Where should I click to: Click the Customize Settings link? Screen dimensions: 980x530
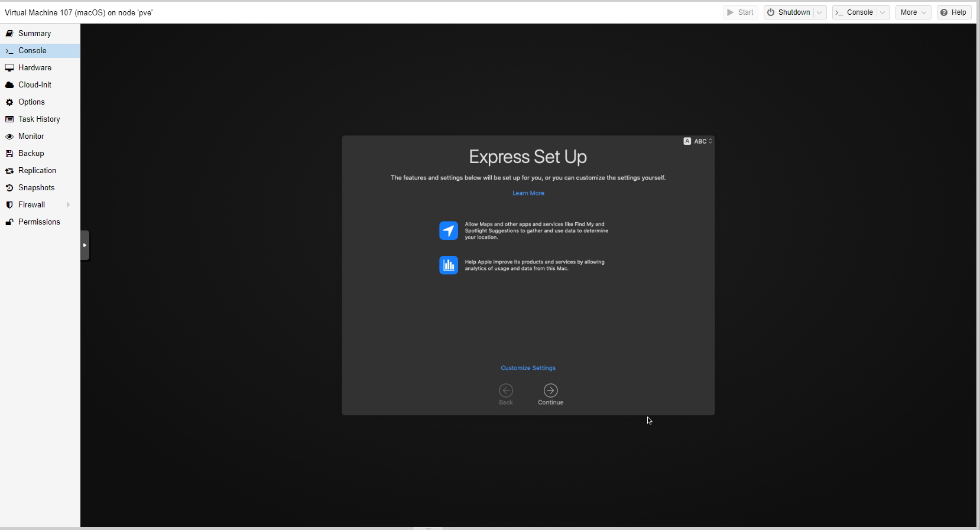coord(528,368)
